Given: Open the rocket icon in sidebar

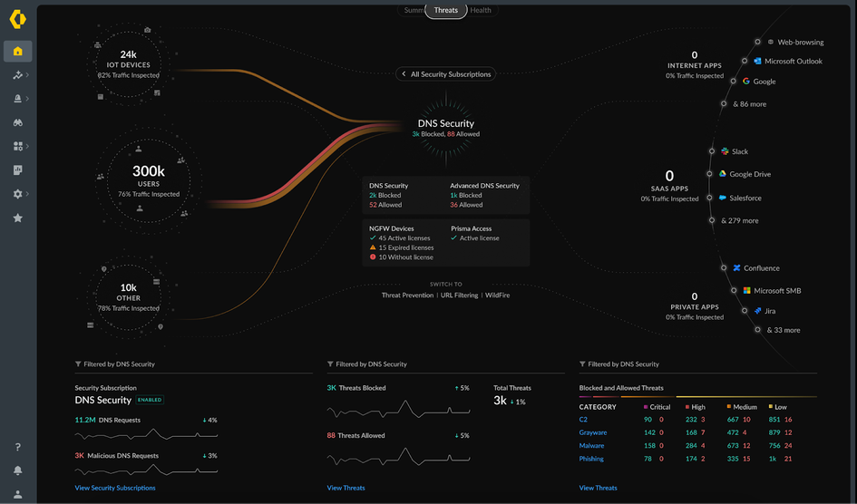Looking at the screenshot, I should (x=17, y=75).
